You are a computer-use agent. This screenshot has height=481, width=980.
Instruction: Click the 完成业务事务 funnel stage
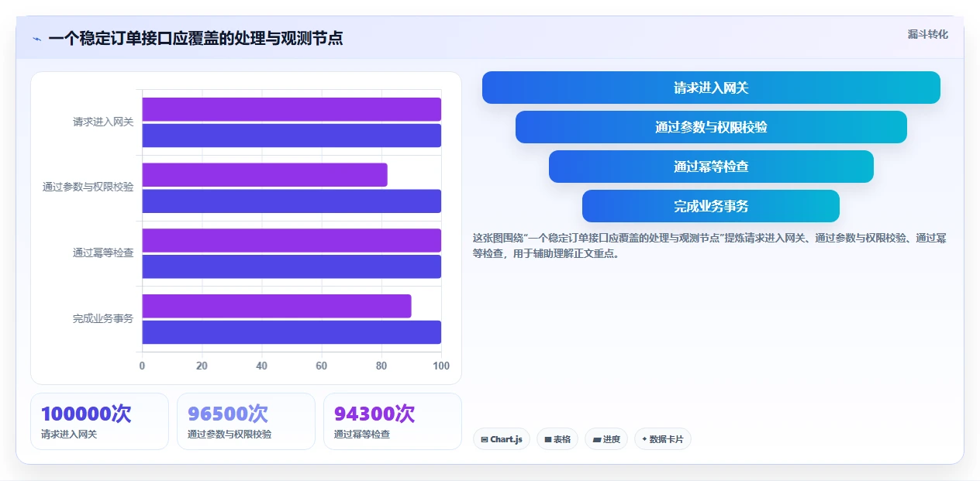pyautogui.click(x=711, y=206)
